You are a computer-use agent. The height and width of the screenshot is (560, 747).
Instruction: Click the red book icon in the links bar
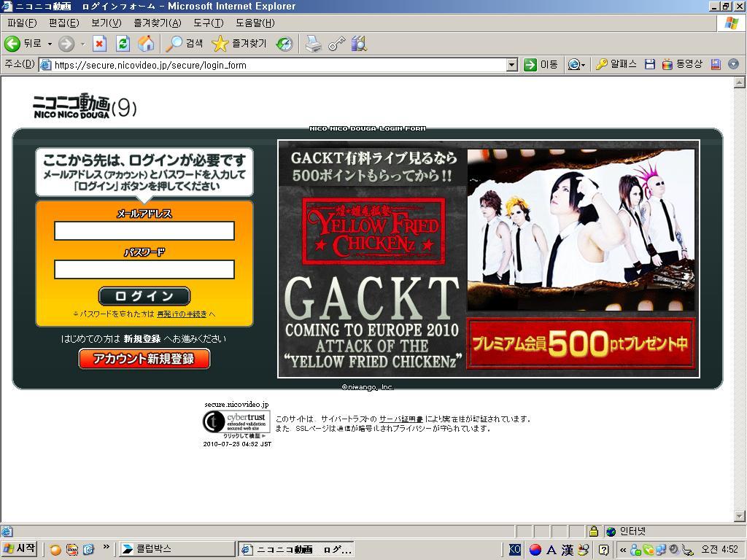715,64
